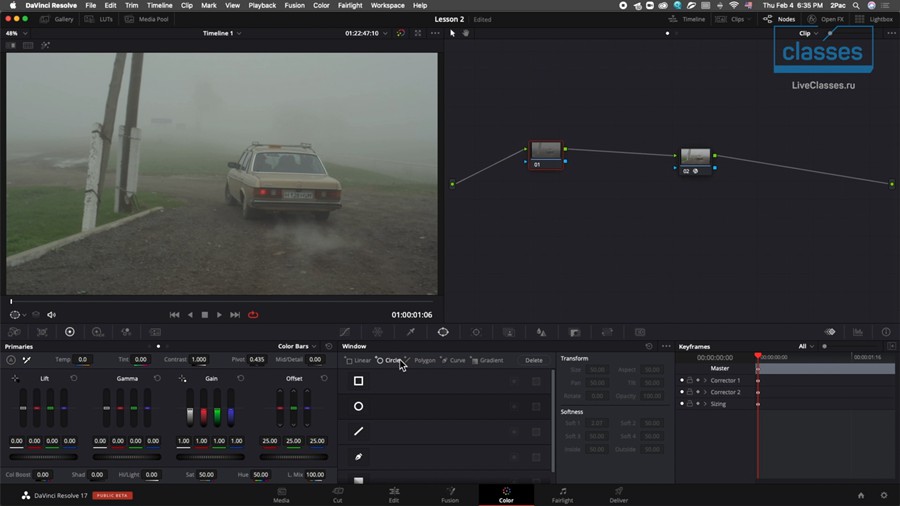Select the arrow pointer tool above node graph
Image resolution: width=900 pixels, height=506 pixels.
(452, 33)
